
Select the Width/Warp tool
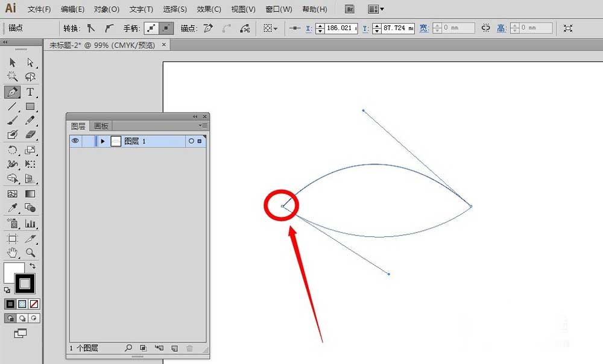pos(12,165)
